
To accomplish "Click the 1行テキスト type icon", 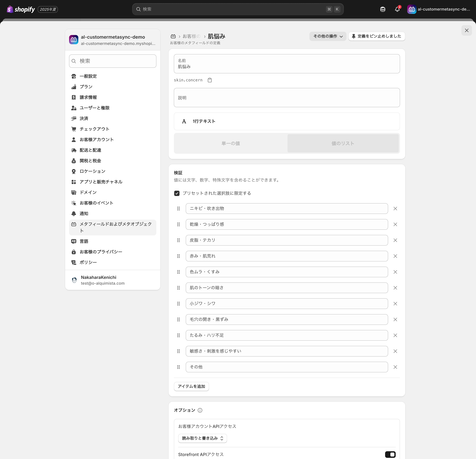I will [x=184, y=121].
